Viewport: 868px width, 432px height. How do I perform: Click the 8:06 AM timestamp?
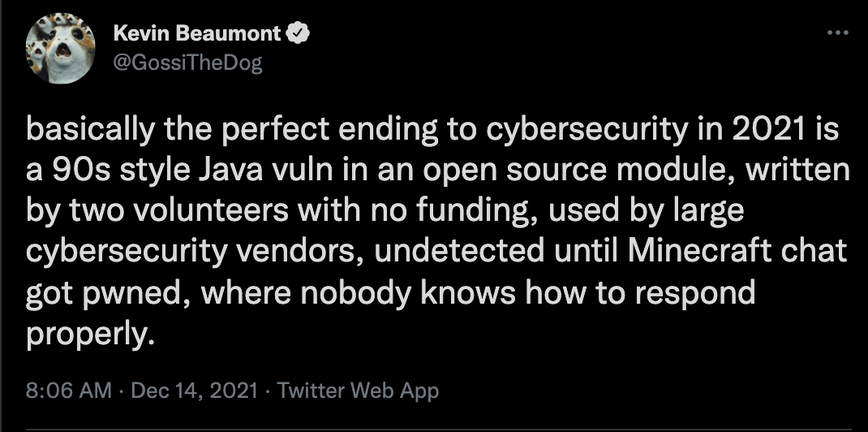click(69, 391)
